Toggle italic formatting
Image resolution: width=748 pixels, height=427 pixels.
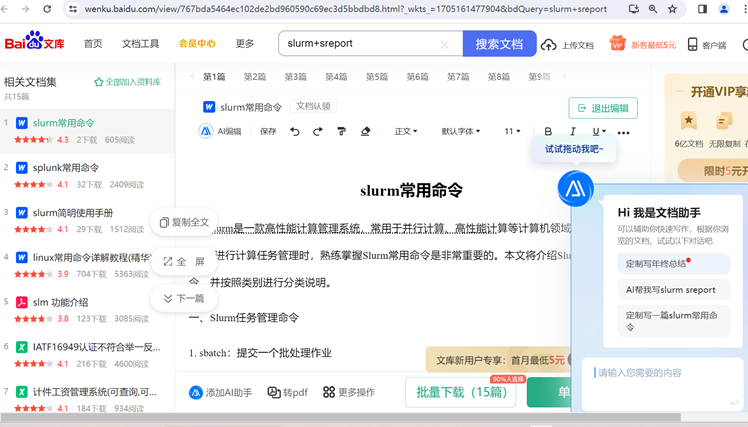click(573, 131)
